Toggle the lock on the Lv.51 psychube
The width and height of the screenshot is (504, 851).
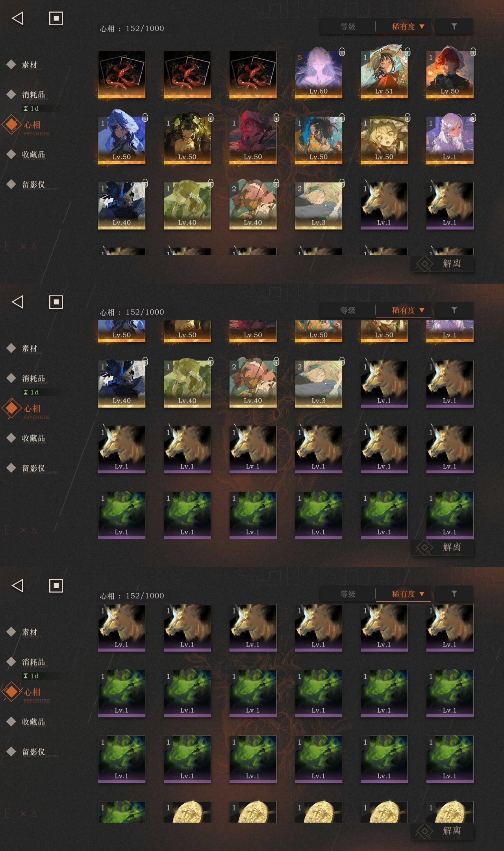click(408, 52)
